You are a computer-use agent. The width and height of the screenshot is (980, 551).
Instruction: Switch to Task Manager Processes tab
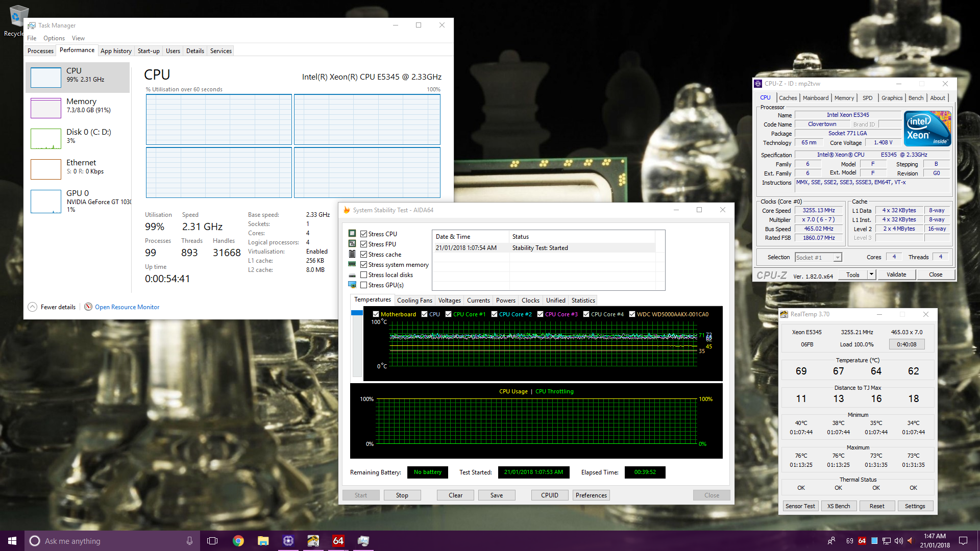40,51
